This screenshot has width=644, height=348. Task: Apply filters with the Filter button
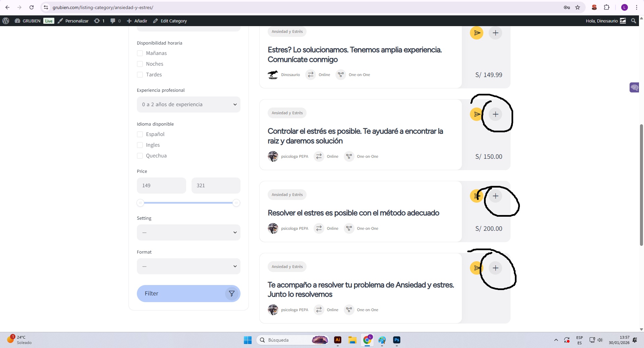189,293
